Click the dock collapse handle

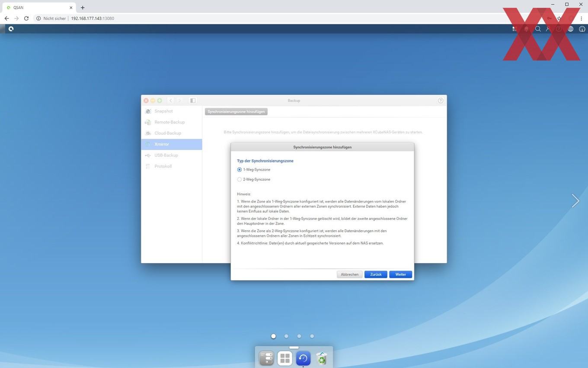294,347
